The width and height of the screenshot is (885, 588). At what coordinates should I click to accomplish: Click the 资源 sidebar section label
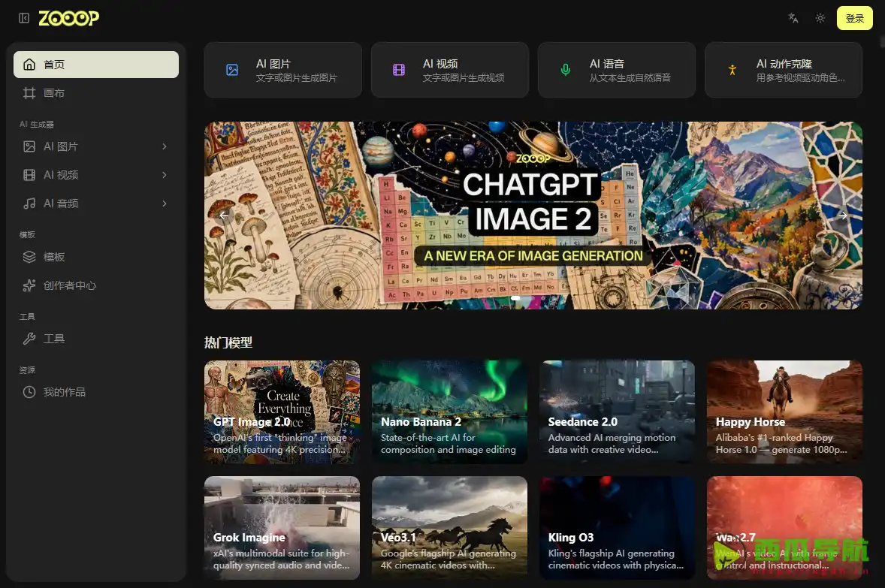[27, 370]
